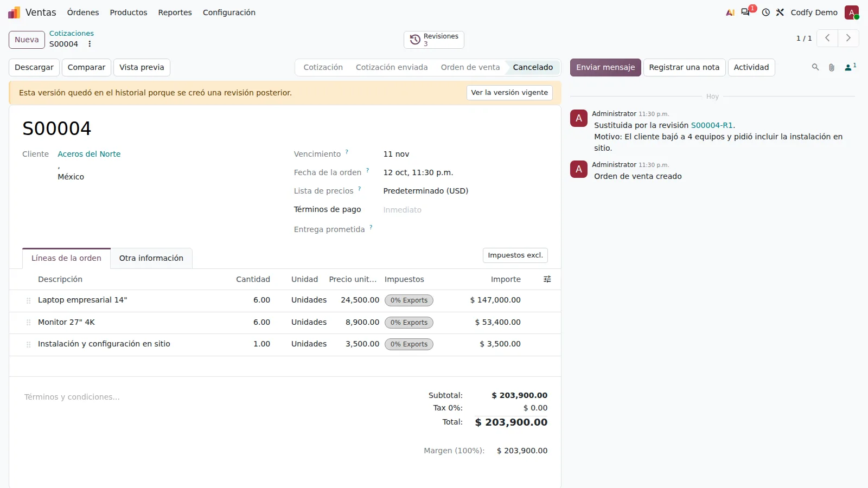This screenshot has height=488, width=868.
Task: Open revision link S00004-R1 in chatter
Action: tap(712, 125)
